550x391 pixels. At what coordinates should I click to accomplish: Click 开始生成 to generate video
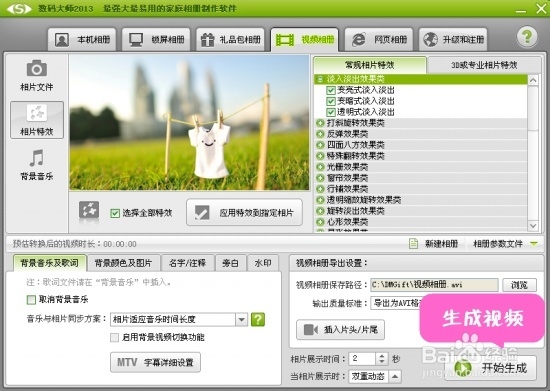(x=491, y=368)
